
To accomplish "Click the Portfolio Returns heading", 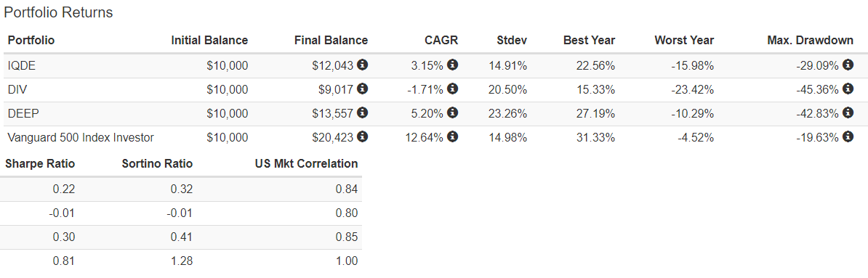I will (59, 13).
